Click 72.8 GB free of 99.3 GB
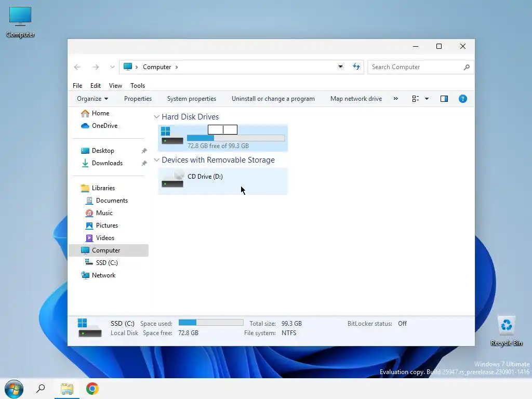Viewport: 532px width, 399px height. (218, 146)
